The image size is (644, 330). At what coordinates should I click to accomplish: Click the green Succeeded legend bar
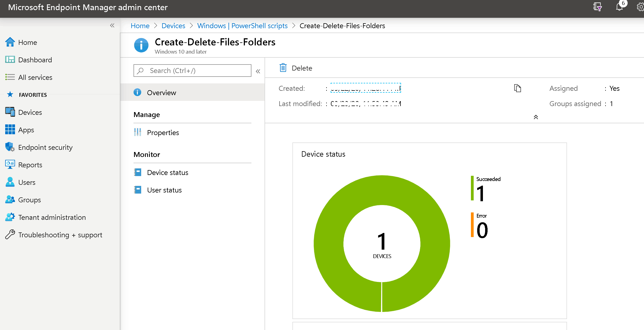coord(472,188)
